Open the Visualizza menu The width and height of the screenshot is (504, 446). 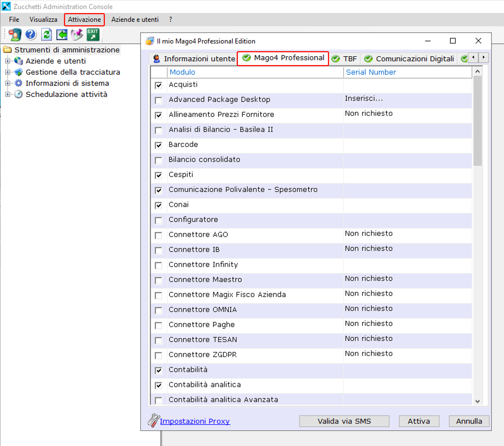click(43, 19)
